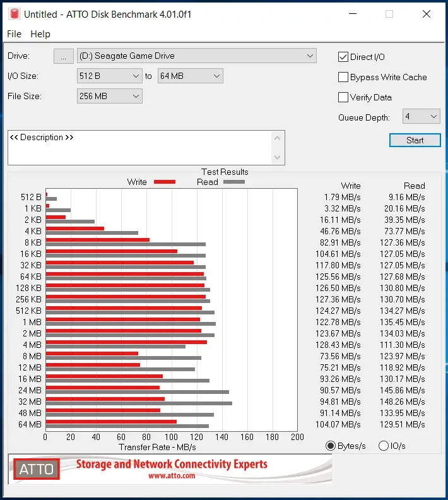This screenshot has height=500, width=448.
Task: Click the ATTO Disk Benchmark title bar icon
Action: tap(14, 14)
